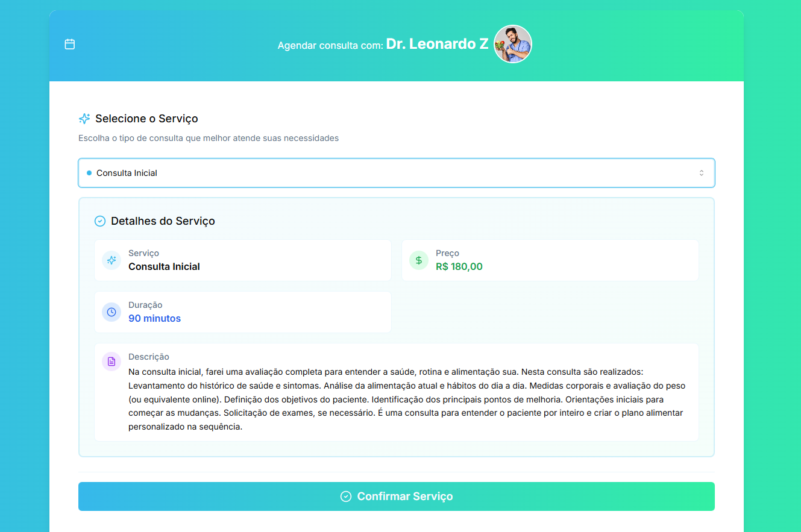
Task: Click the sparkle icon beside Selecione o Serviço
Action: [x=84, y=118]
